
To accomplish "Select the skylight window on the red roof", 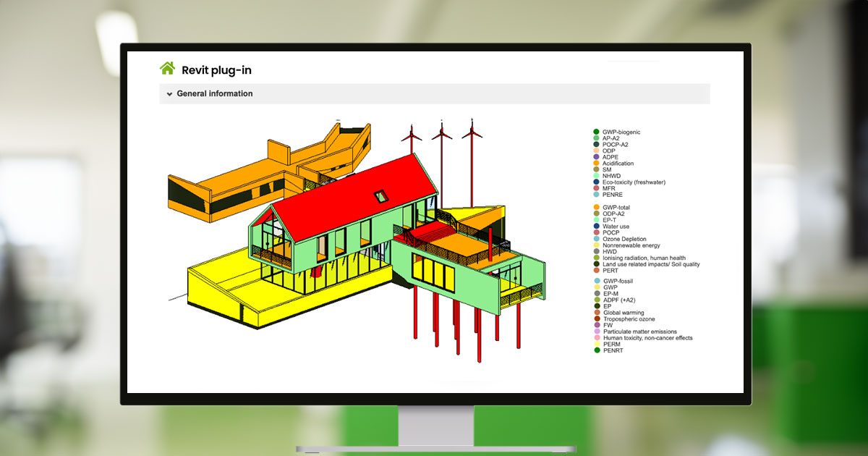I will pyautogui.click(x=380, y=196).
